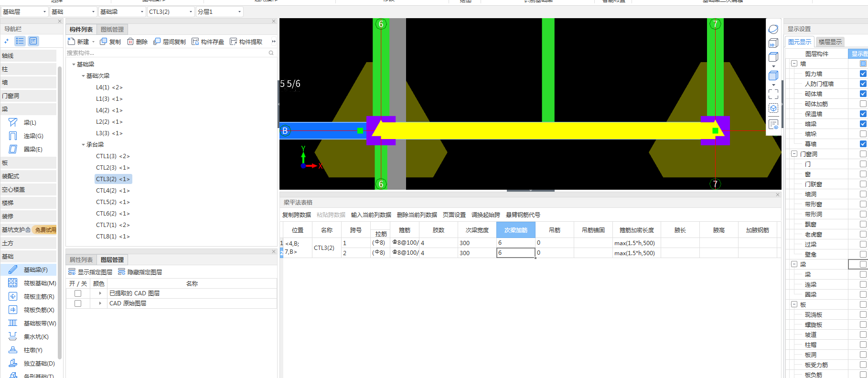868x378 pixels.
Task: Click 悬臂钢筋代号 button
Action: [523, 215]
